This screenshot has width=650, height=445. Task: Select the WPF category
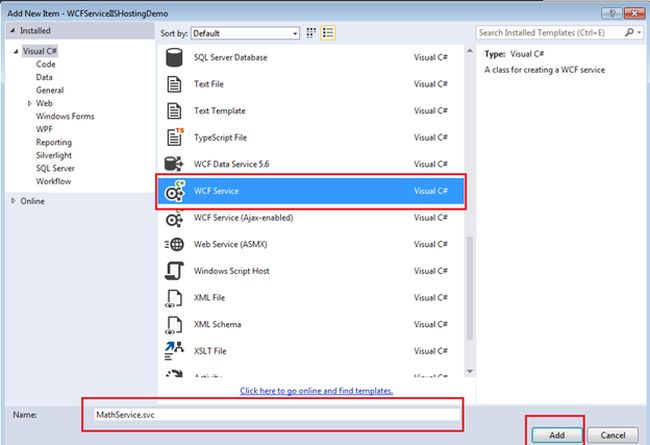(44, 129)
